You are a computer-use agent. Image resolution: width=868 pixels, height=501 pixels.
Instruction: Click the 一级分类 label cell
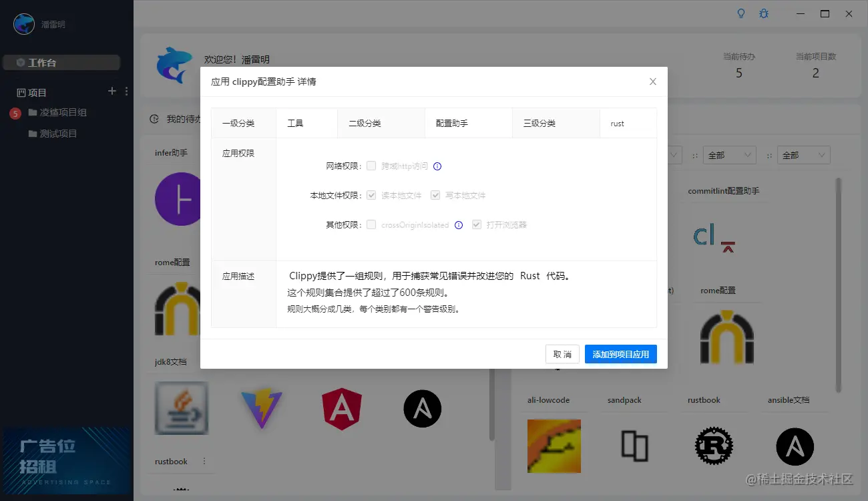pos(244,124)
